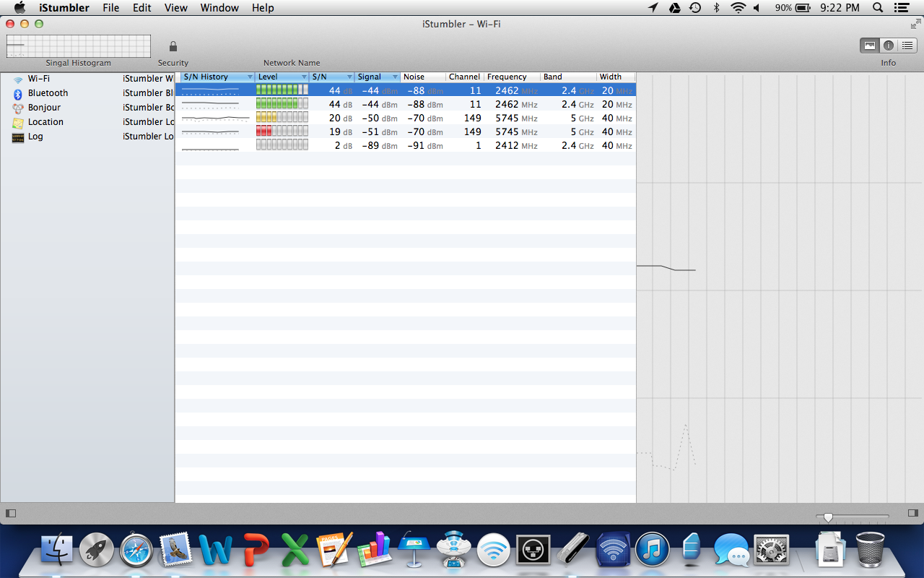
Task: Open the Bluetooth sidebar item
Action: pos(48,93)
